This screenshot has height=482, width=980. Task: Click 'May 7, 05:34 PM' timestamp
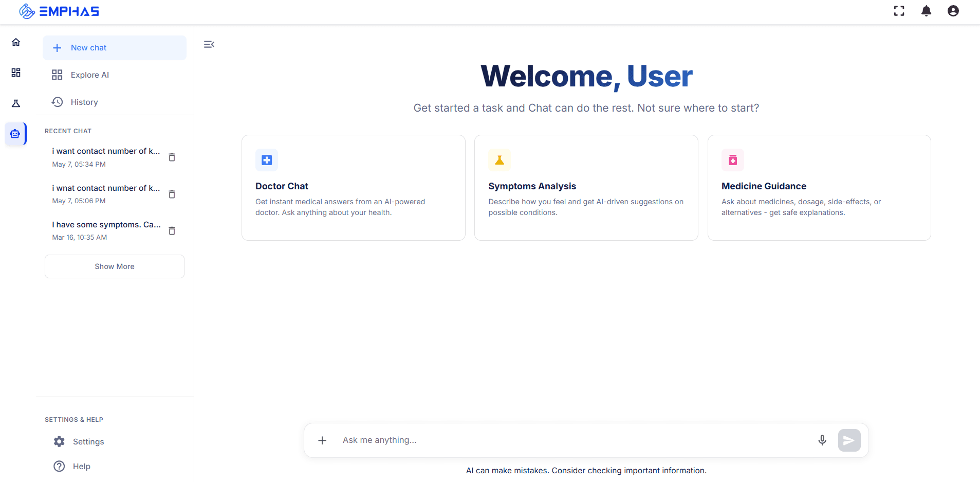[79, 165]
